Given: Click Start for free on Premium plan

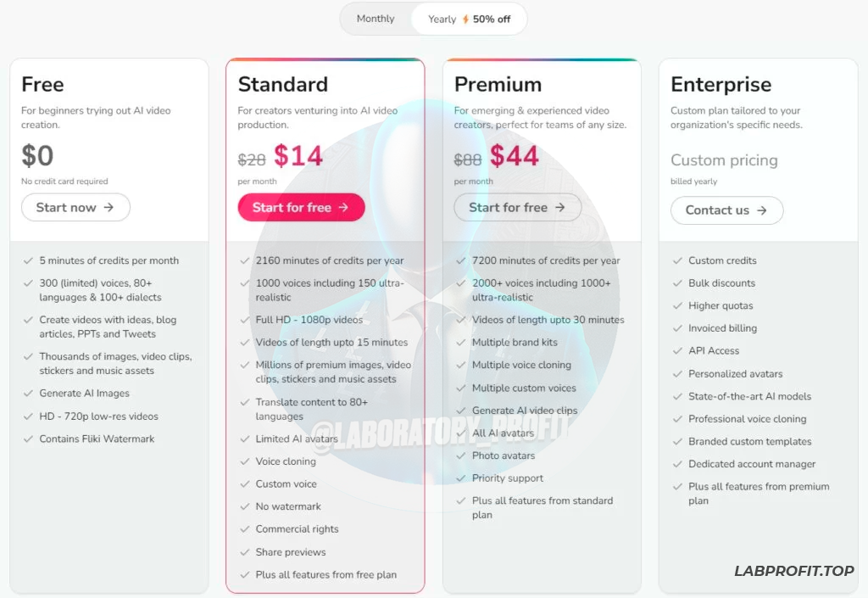Looking at the screenshot, I should coord(517,208).
